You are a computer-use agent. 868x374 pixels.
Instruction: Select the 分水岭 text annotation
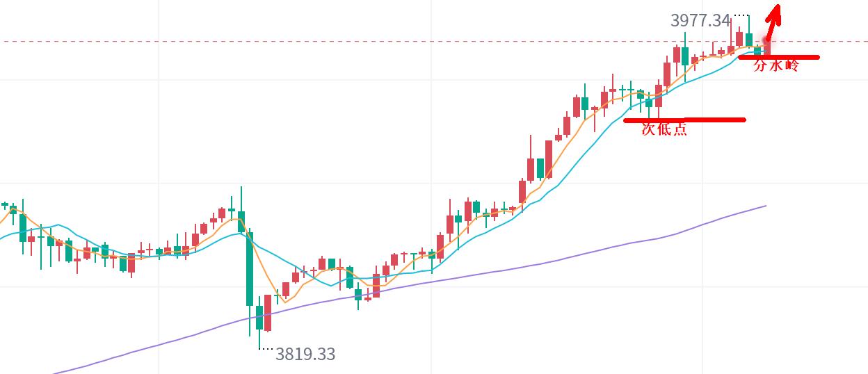click(x=777, y=66)
